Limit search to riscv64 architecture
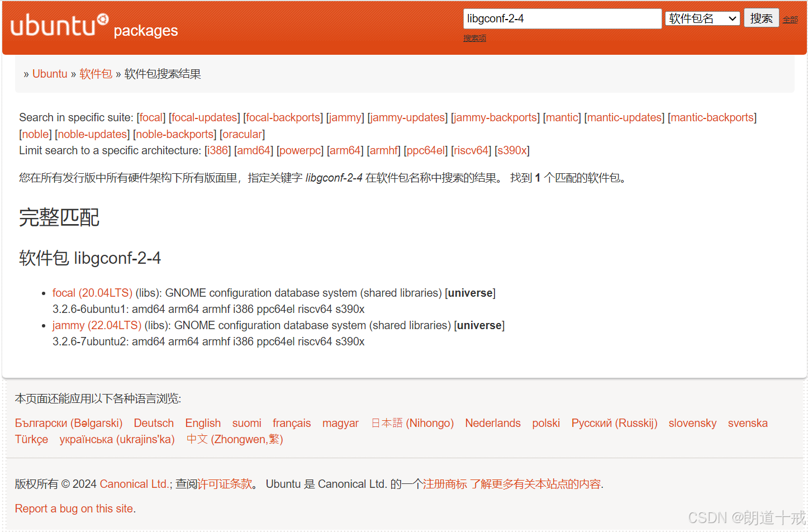 pyautogui.click(x=471, y=150)
